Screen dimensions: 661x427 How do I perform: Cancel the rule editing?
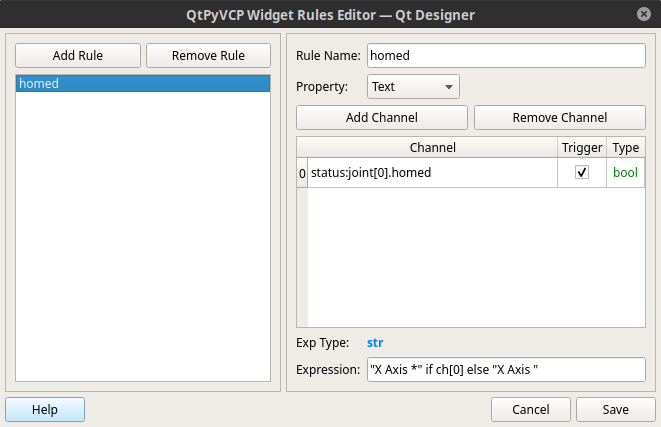point(531,409)
